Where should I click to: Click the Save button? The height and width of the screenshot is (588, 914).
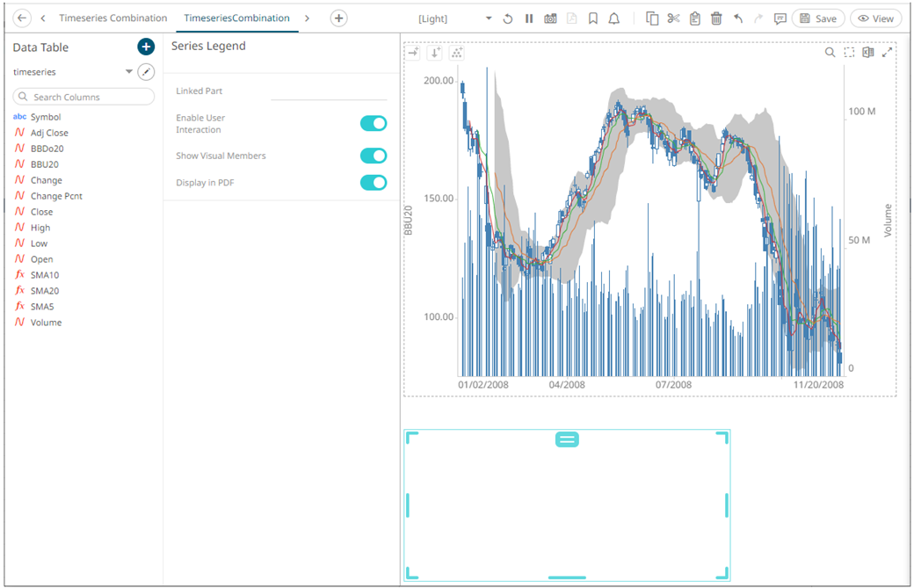(x=817, y=18)
